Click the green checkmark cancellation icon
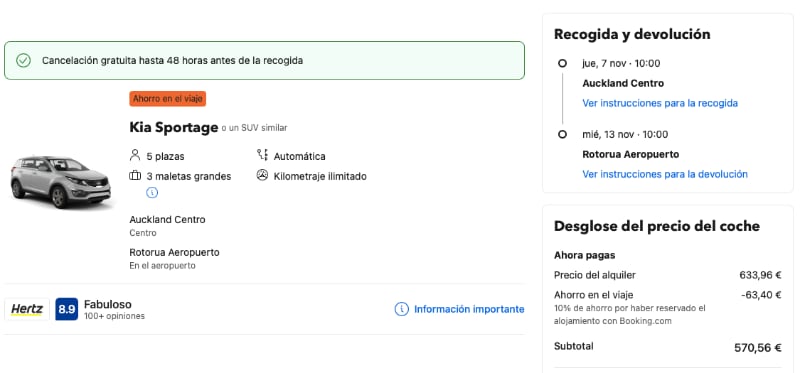 tap(23, 61)
